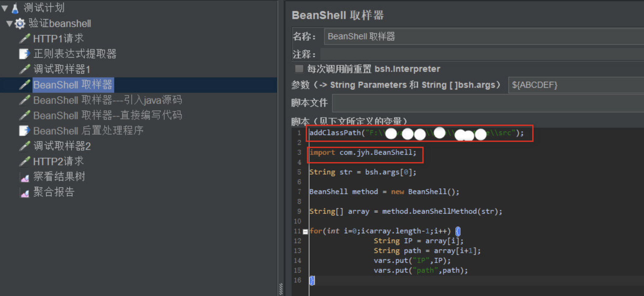This screenshot has height=296, width=644.
Task: Click the pipette icon of selected BeanShell 取样器
Action: pos(25,85)
